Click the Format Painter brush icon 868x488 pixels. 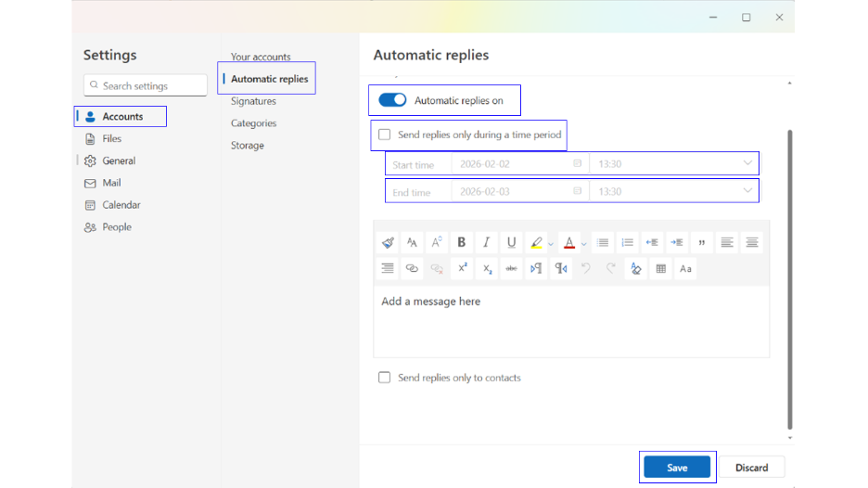click(388, 242)
